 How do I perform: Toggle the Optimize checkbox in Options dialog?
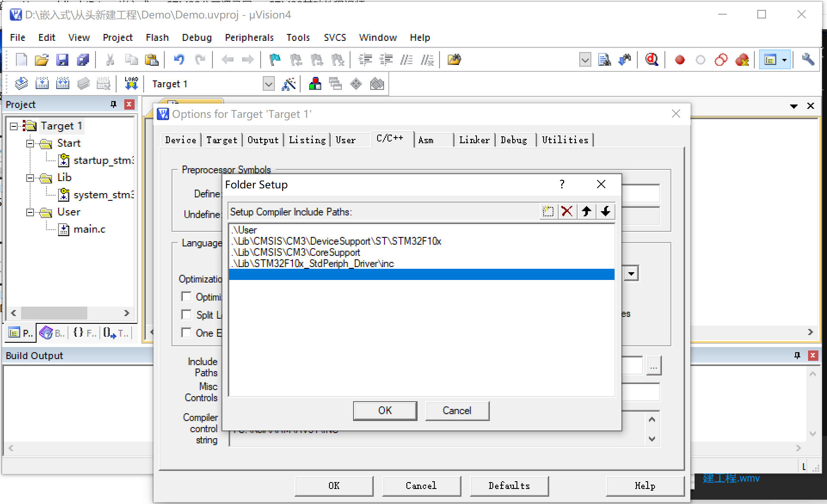pos(187,297)
